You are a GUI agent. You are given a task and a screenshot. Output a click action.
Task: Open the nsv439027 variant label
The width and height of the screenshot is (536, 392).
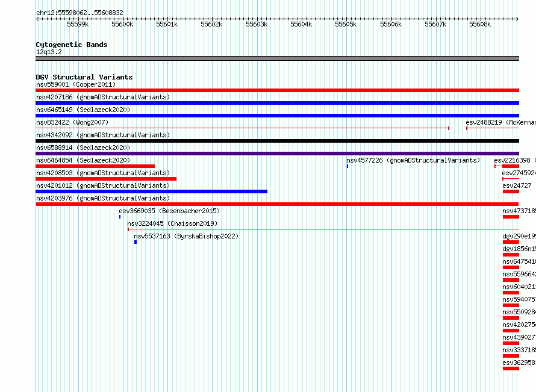[519, 337]
